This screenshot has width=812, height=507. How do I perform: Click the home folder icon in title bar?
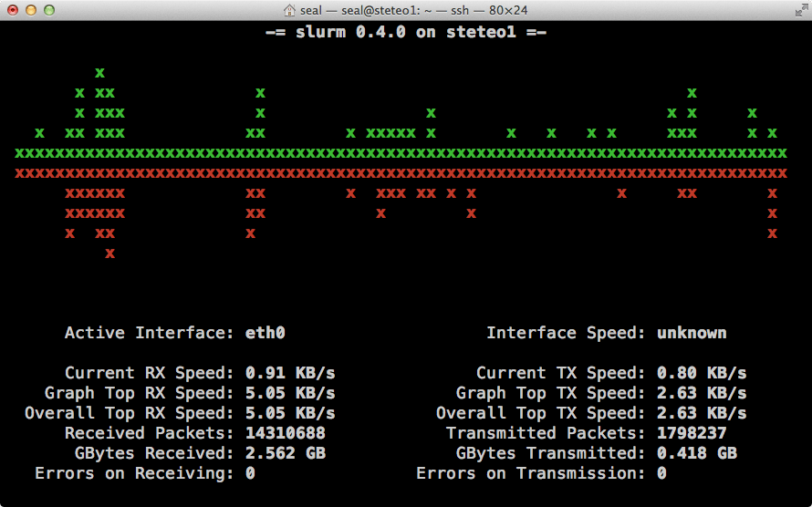tap(290, 10)
